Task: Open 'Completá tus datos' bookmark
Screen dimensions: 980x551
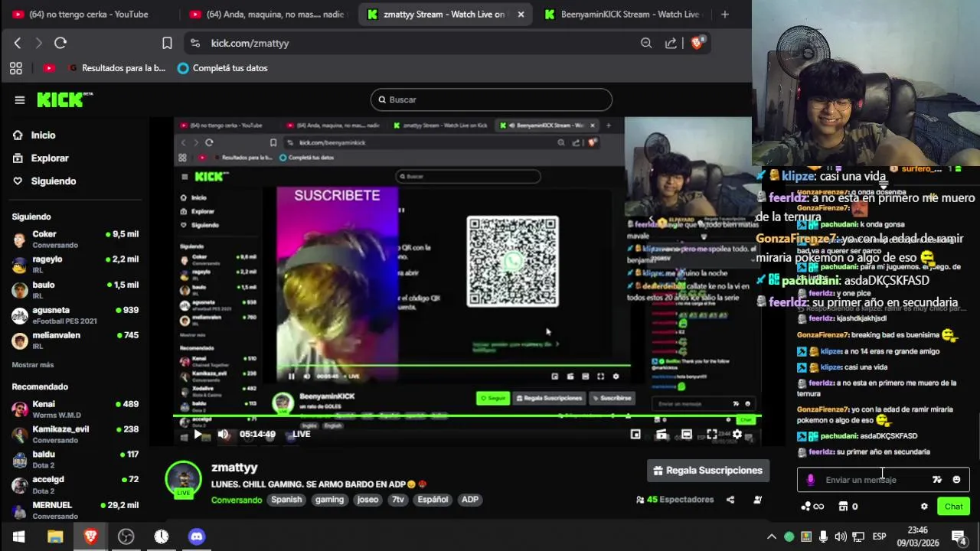Action: pos(223,68)
